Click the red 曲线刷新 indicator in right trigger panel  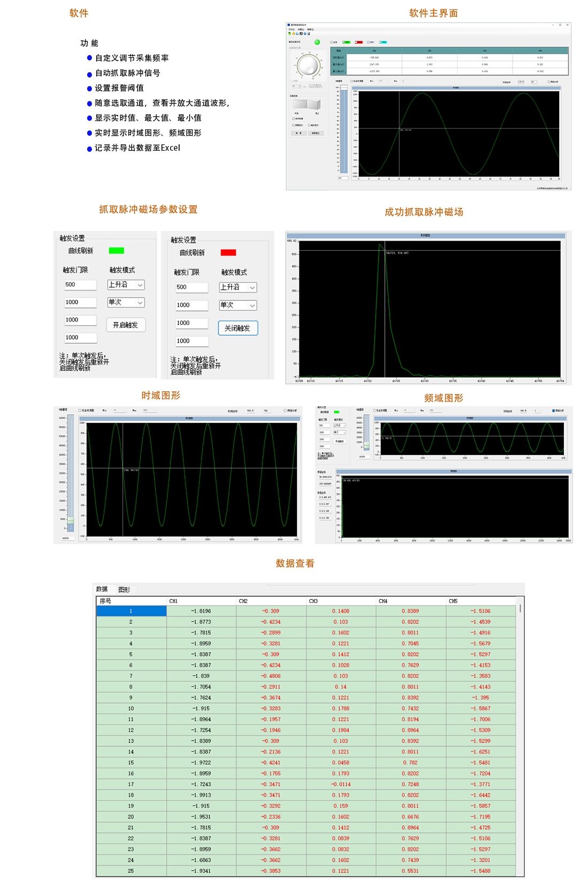click(x=228, y=253)
